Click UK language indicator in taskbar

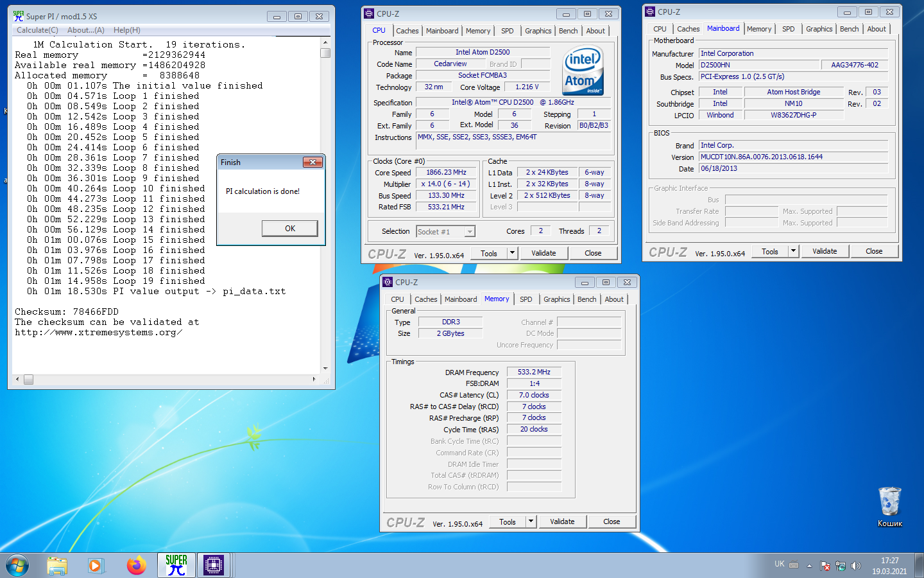click(x=779, y=564)
